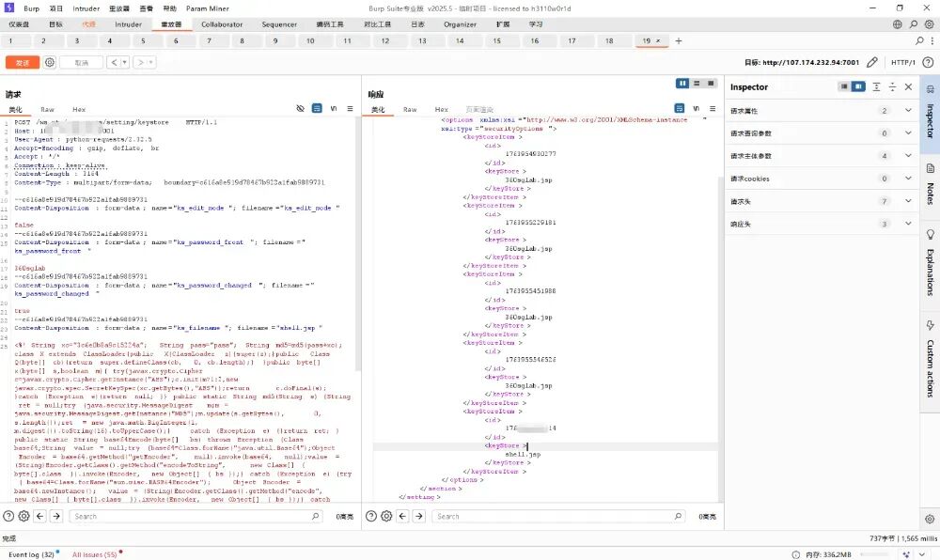Open All issues (55) in the status bar

(95, 554)
